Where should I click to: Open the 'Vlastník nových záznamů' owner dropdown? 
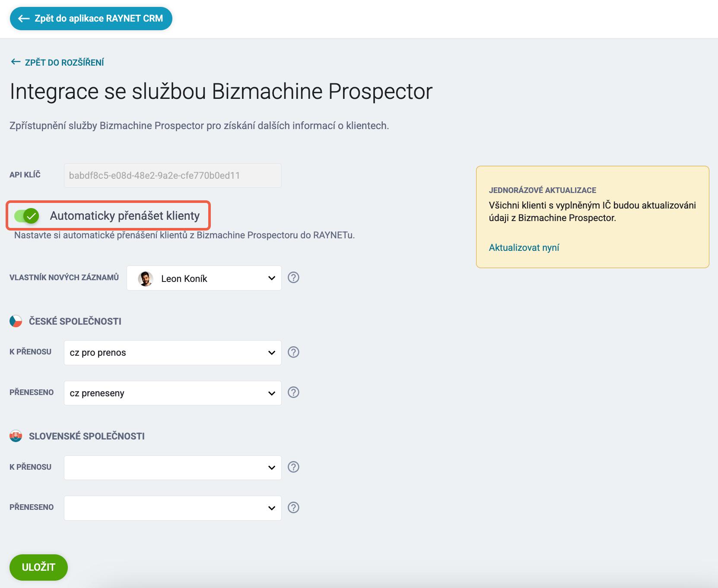point(204,278)
